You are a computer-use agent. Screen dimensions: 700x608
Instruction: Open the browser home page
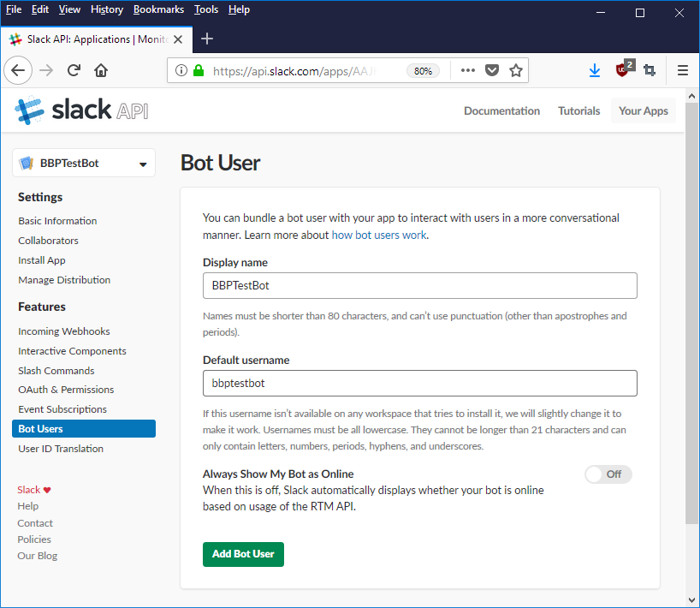point(101,70)
